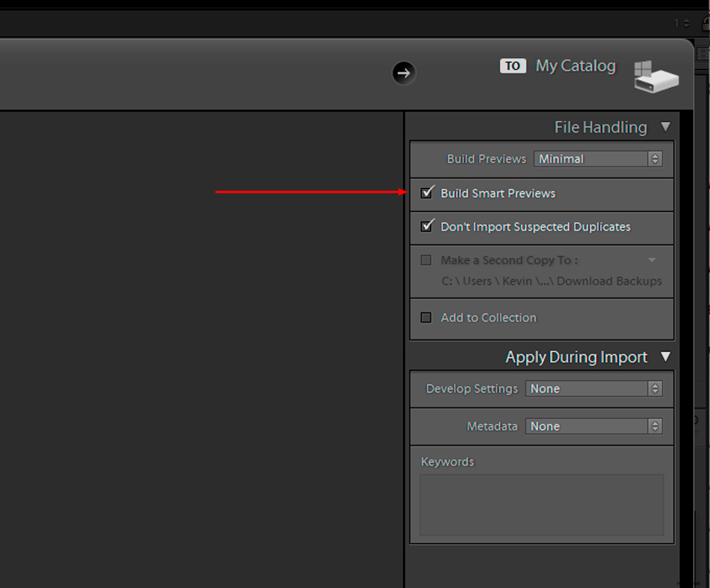
Task: Open the second copy destination dropdown
Action: pyautogui.click(x=652, y=260)
